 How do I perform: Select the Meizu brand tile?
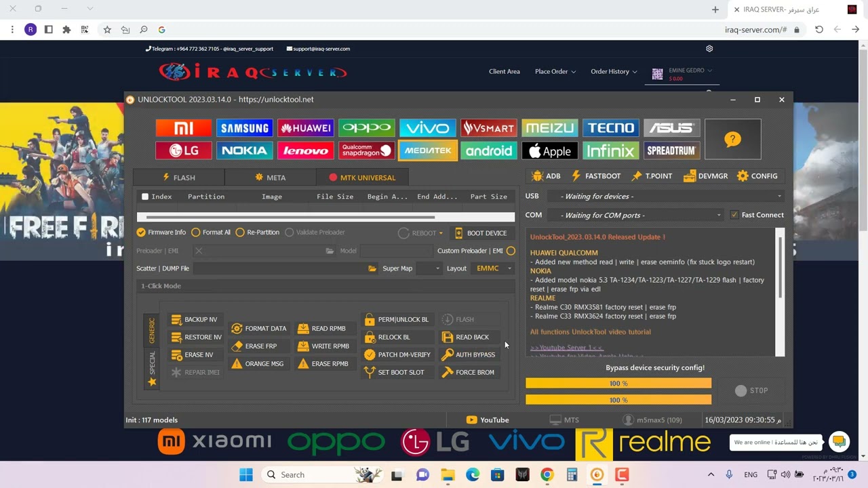tap(550, 128)
